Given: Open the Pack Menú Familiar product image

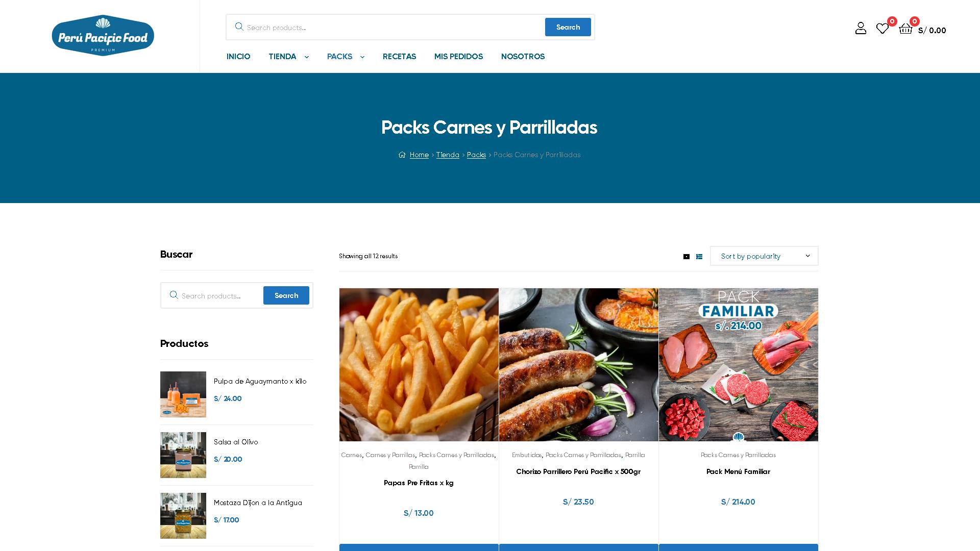Looking at the screenshot, I should 738,365.
